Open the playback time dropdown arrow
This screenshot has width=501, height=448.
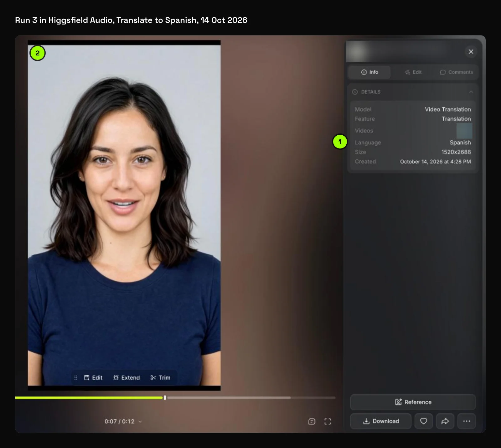(x=140, y=421)
